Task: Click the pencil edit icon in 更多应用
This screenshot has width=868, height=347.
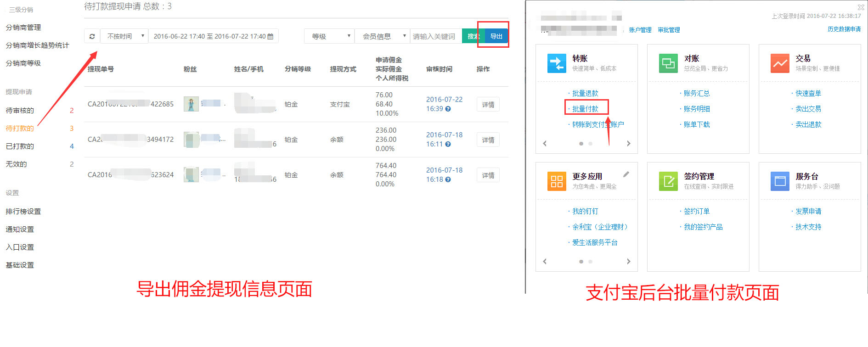Action: (x=626, y=174)
